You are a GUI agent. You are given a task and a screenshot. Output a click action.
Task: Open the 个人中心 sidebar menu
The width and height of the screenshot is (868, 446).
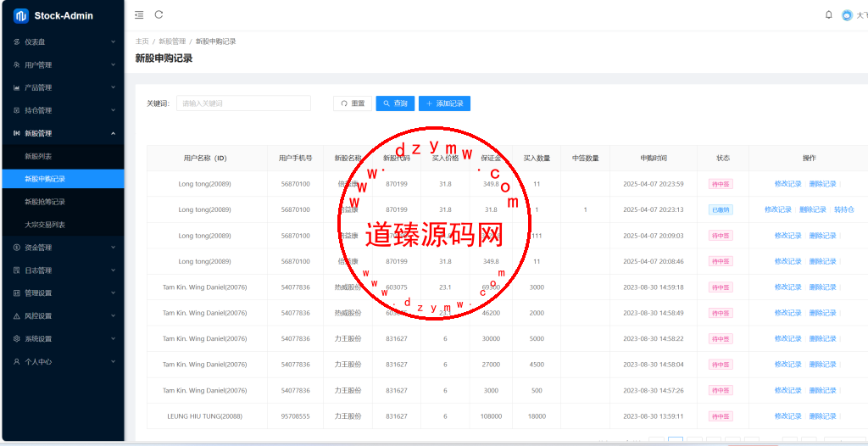62,361
